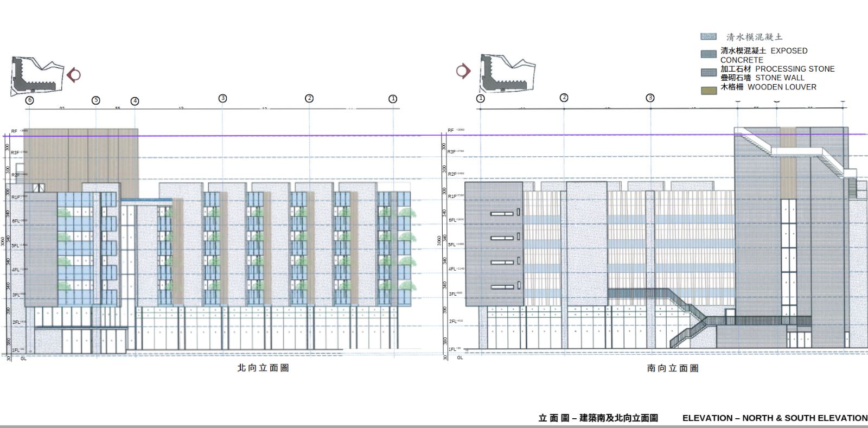Pick grid bubble 2 on the south elevation

pos(564,98)
